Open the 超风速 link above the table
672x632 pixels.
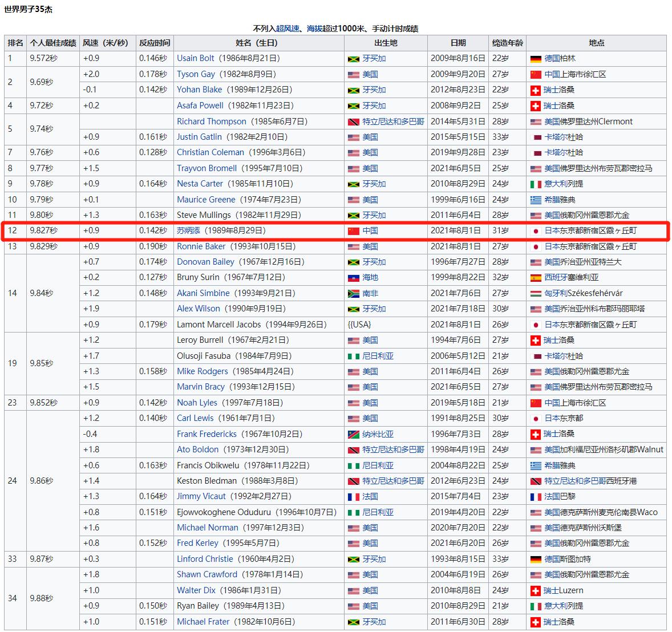[288, 29]
